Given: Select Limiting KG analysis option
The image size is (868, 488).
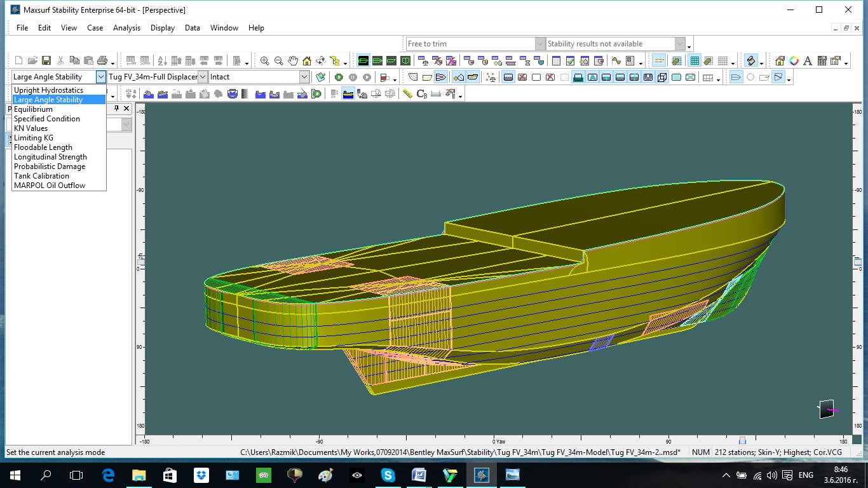Looking at the screenshot, I should click(x=34, y=138).
